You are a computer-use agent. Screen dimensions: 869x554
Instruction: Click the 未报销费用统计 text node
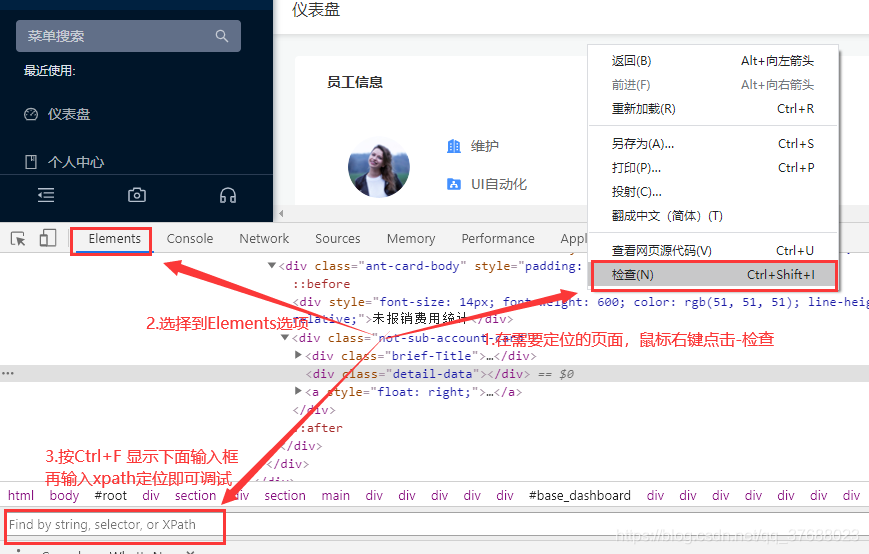pos(420,319)
